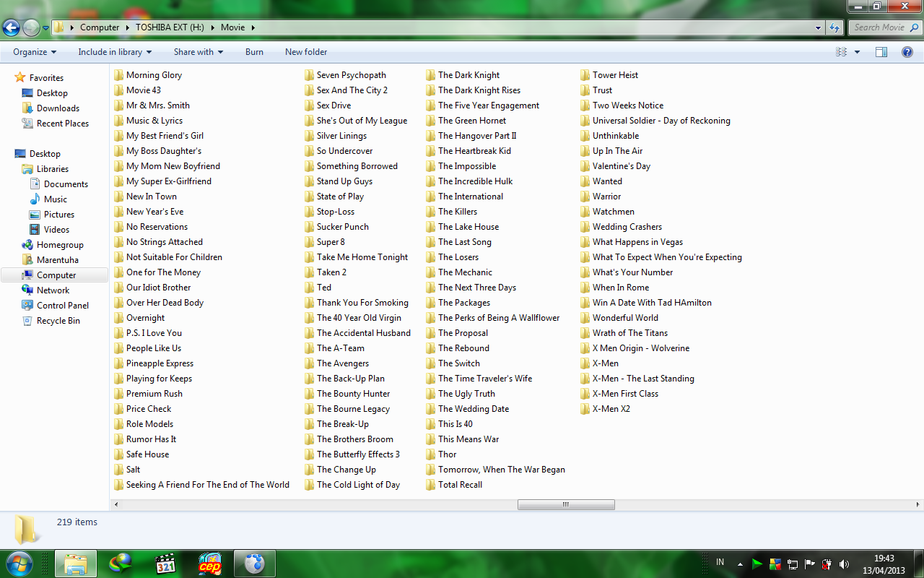The image size is (924, 578).
Task: Click the horizontal scrollbar thumb
Action: (566, 504)
